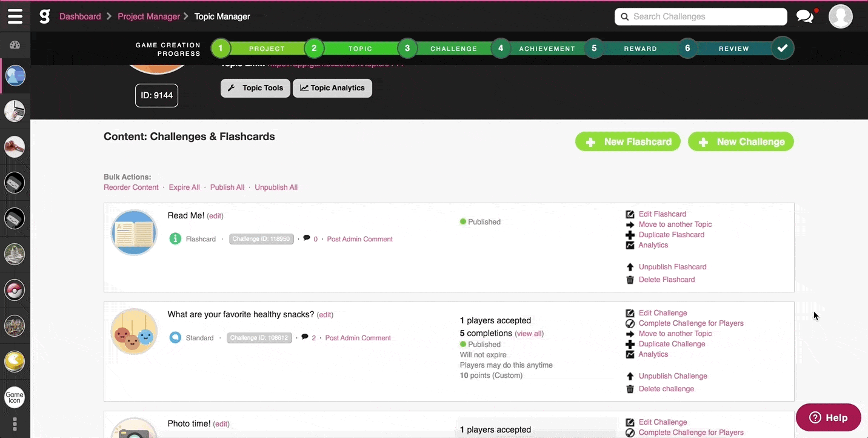
Task: Go to step 3 Challenge circle
Action: [x=407, y=48]
